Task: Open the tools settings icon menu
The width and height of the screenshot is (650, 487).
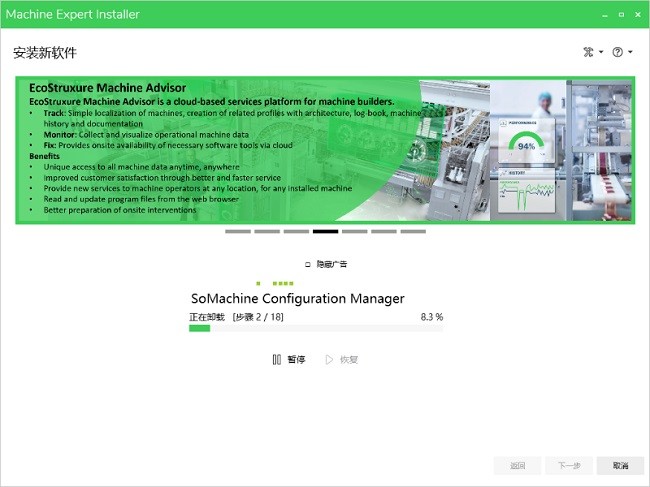Action: pyautogui.click(x=588, y=52)
